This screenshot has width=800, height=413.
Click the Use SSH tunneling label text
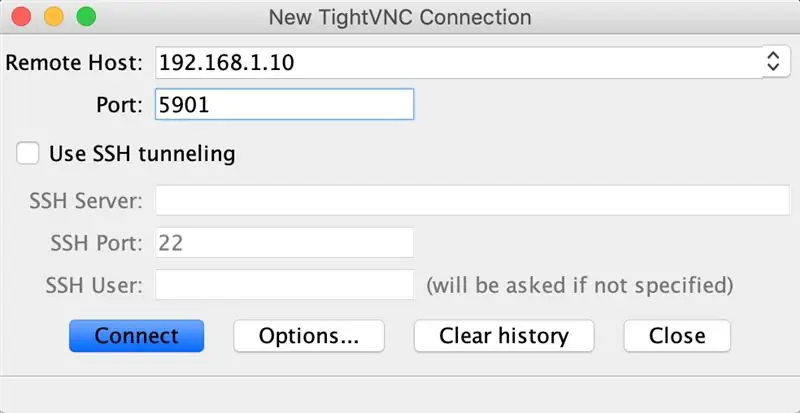(x=142, y=154)
